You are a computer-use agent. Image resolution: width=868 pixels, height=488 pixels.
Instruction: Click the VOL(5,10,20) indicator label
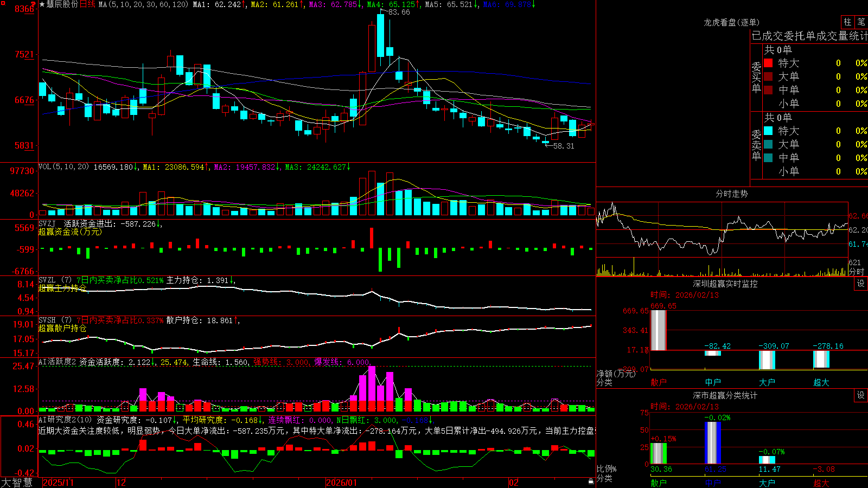point(63,166)
